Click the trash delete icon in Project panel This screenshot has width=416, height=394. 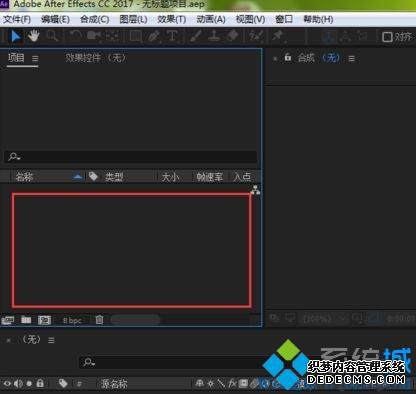coord(99,320)
